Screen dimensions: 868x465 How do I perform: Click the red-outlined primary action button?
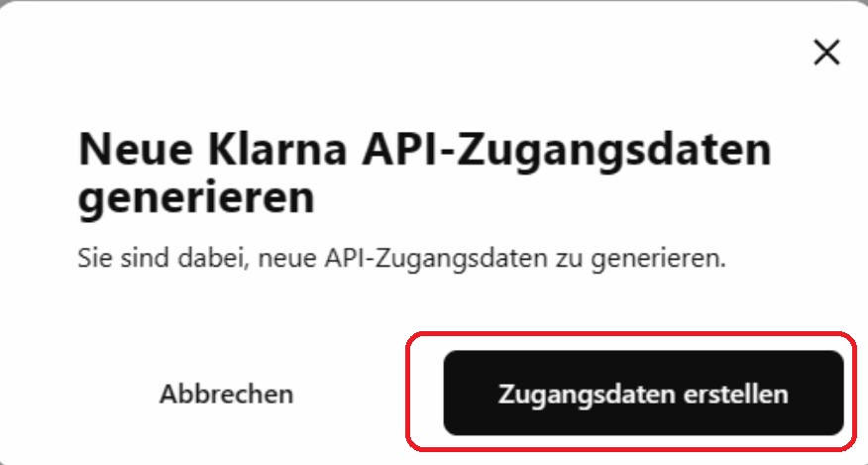pyautogui.click(x=643, y=393)
